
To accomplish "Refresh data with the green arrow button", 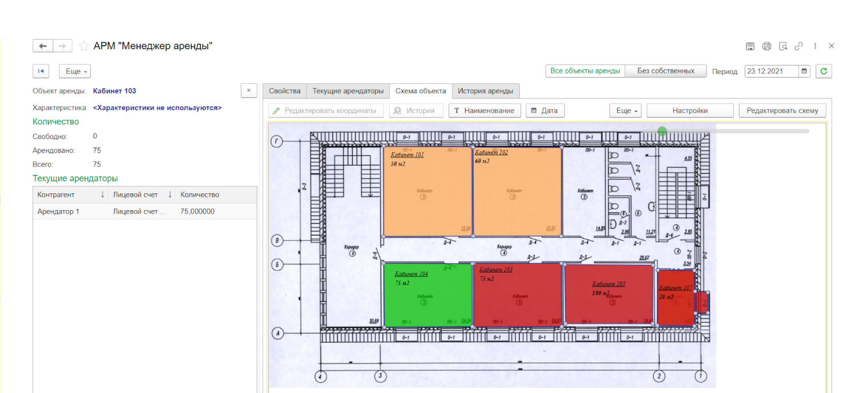I will (x=823, y=71).
